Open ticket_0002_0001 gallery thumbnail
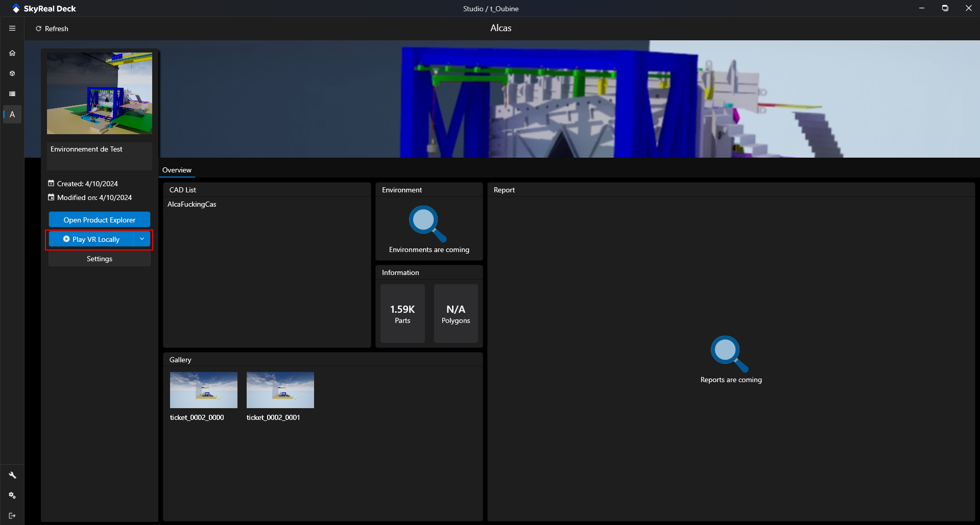 (280, 390)
